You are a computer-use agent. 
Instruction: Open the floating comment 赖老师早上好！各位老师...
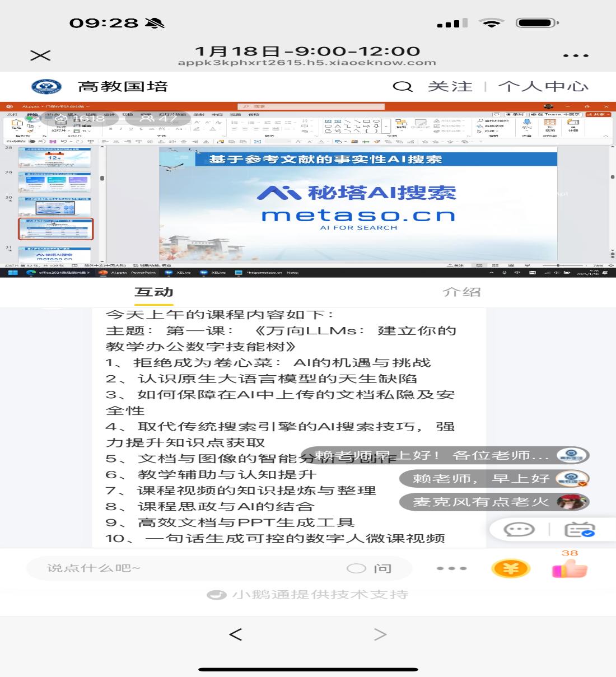(x=445, y=455)
